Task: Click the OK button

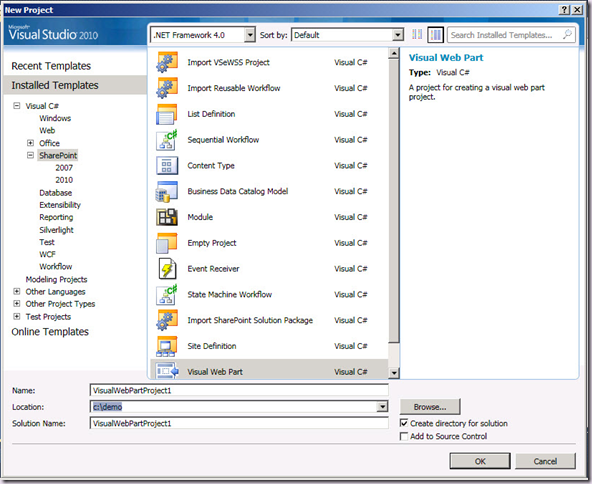Action: (480, 461)
